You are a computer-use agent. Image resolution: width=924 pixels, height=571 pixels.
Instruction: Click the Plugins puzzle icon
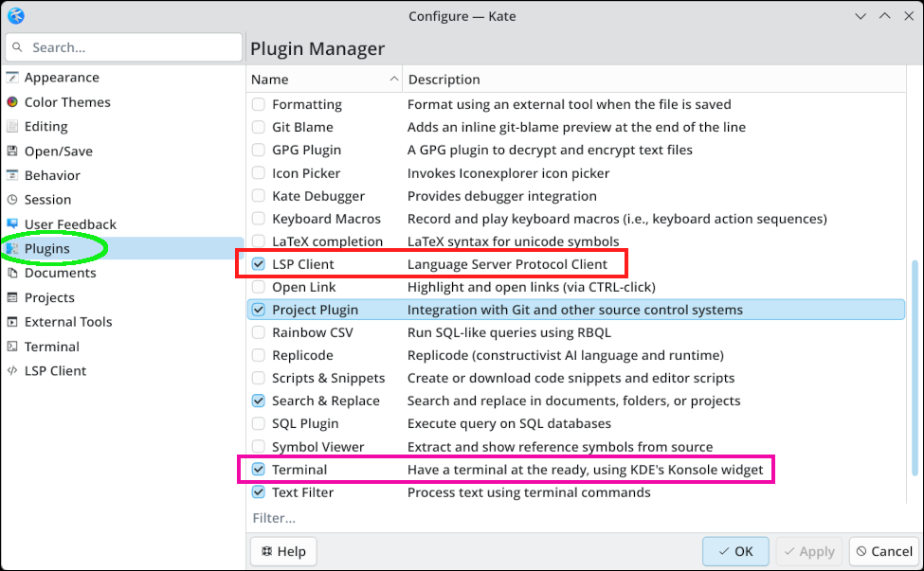tap(11, 248)
